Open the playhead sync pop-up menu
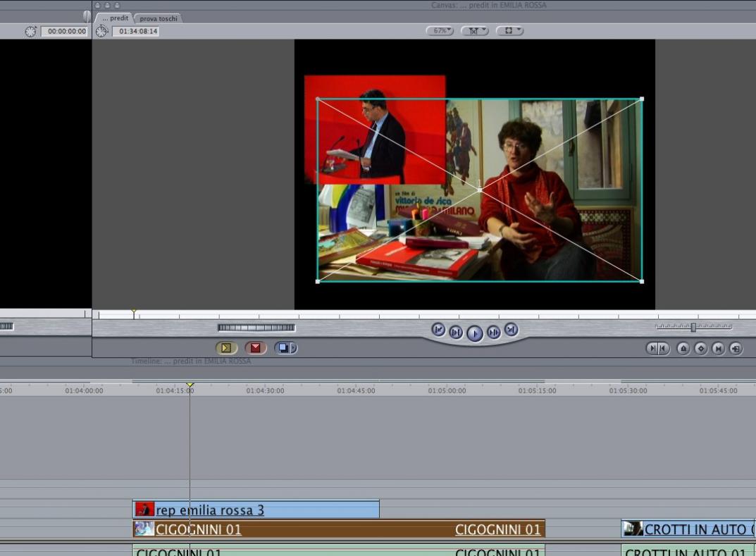The image size is (756, 556). point(475,31)
